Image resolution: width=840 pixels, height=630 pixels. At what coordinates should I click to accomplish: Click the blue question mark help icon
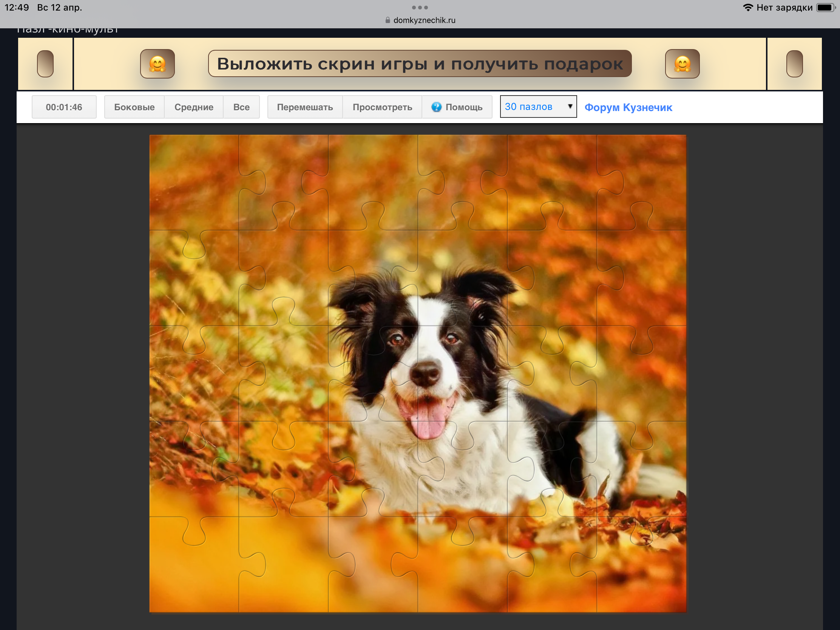click(436, 107)
